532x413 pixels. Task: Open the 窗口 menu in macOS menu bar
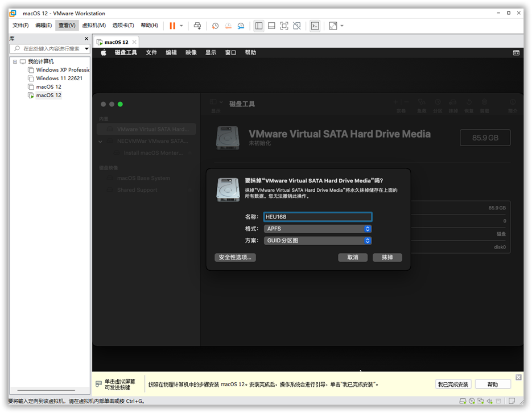tap(230, 52)
